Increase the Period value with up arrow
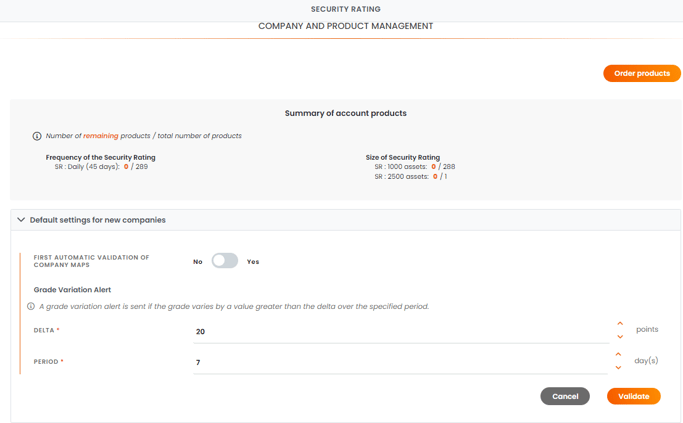The width and height of the screenshot is (683, 423). [618, 354]
